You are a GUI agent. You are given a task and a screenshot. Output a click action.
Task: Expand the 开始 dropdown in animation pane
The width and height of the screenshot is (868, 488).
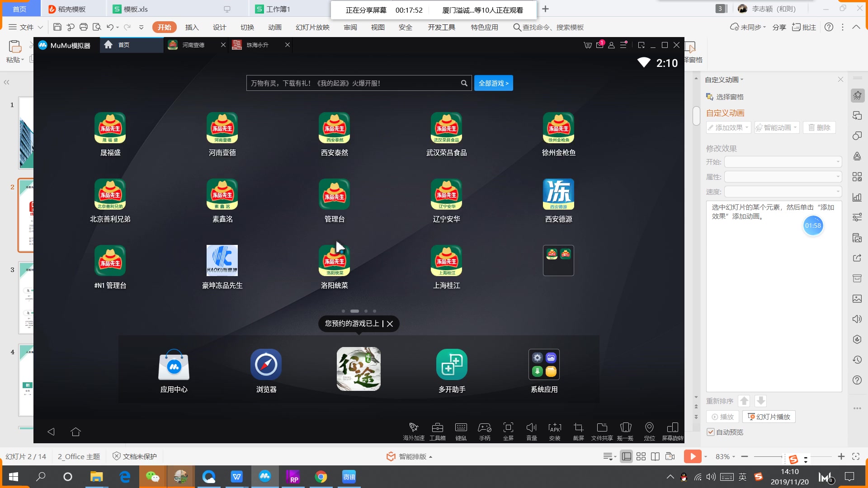pyautogui.click(x=783, y=162)
